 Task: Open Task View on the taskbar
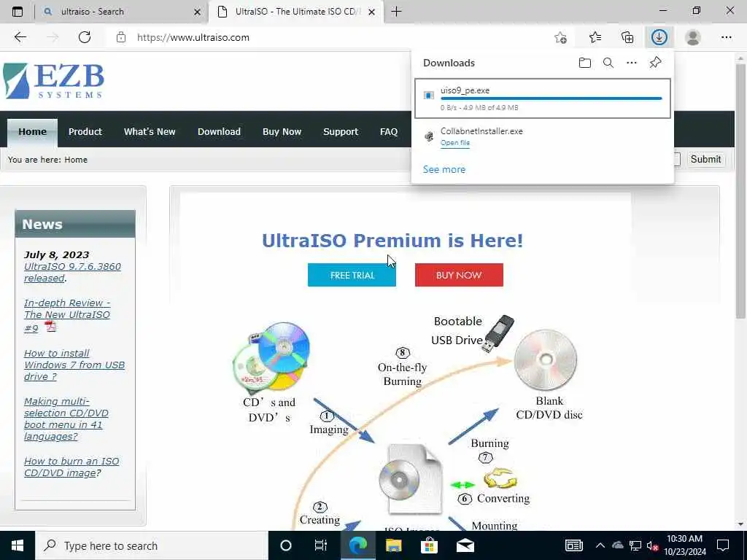(321, 545)
